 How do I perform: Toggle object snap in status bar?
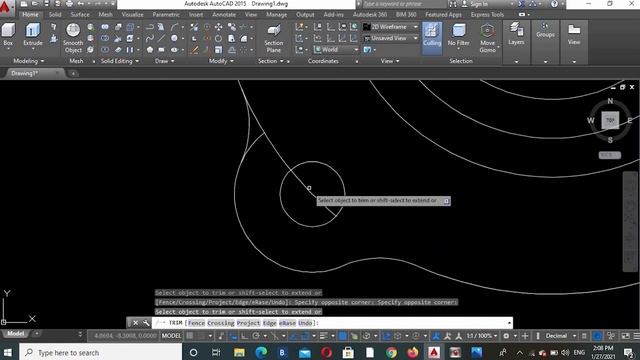tap(305, 336)
